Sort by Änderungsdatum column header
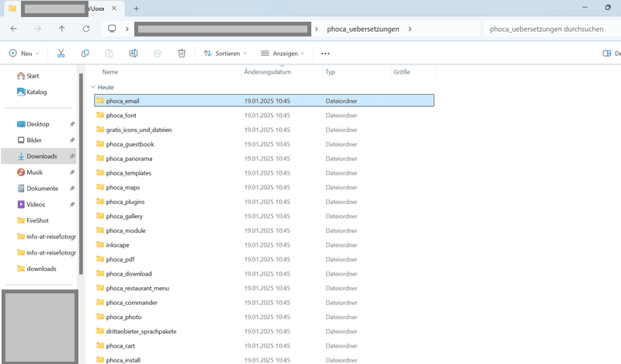621x364 pixels. click(267, 71)
